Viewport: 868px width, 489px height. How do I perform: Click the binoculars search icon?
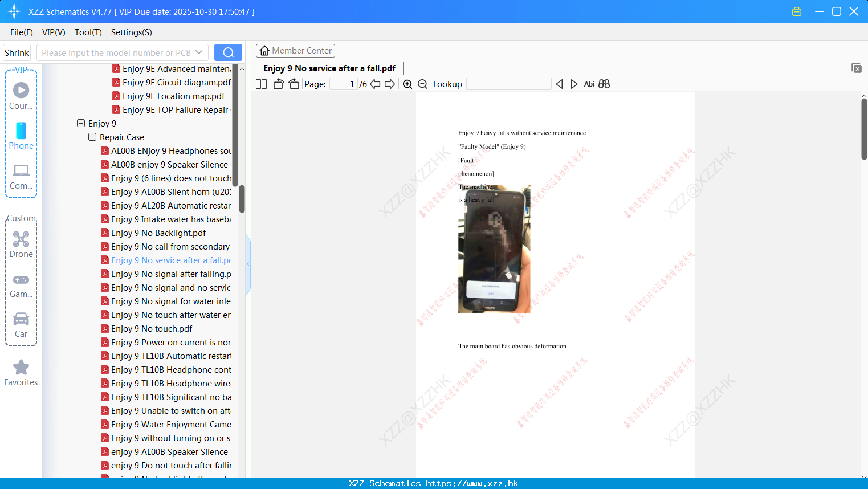point(604,84)
